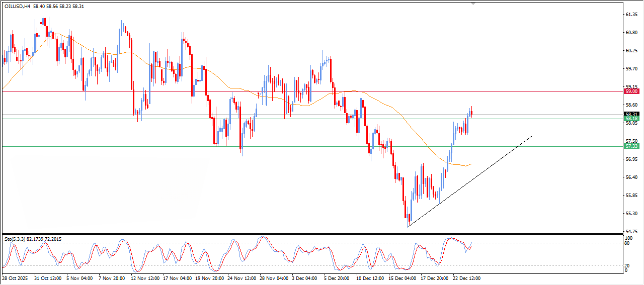Click the black 58.31 current price tag
The width and height of the screenshot is (644, 285).
click(x=631, y=114)
